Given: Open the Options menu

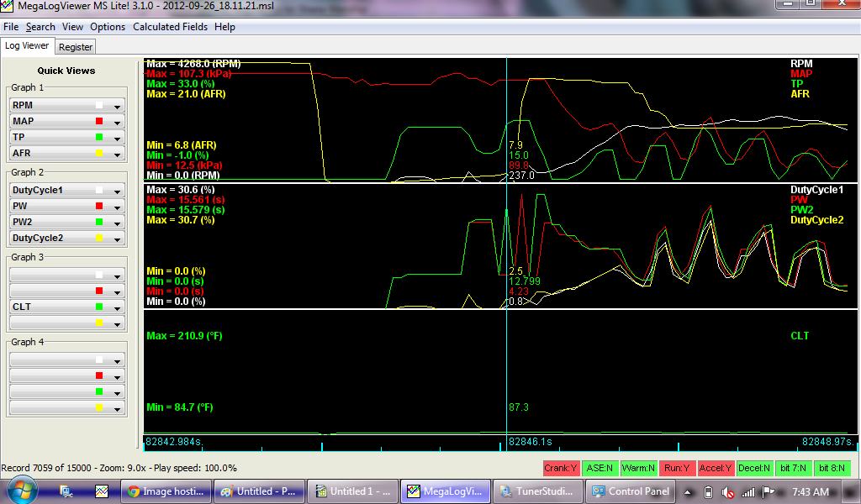Looking at the screenshot, I should click(108, 27).
